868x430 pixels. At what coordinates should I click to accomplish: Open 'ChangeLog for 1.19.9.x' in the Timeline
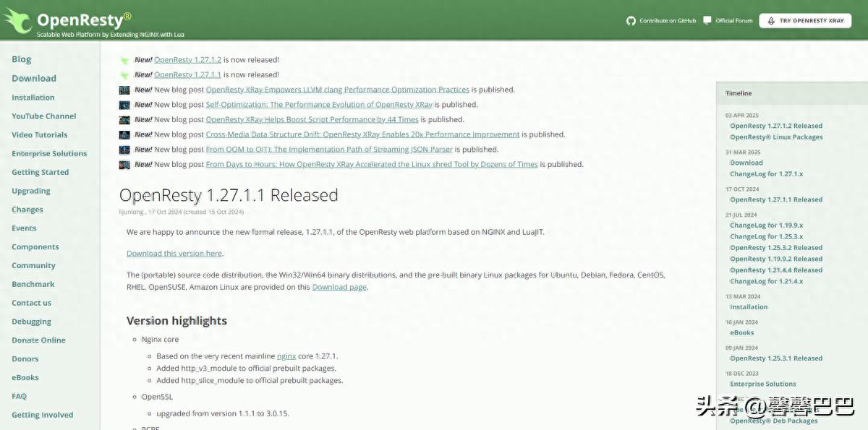click(x=766, y=225)
